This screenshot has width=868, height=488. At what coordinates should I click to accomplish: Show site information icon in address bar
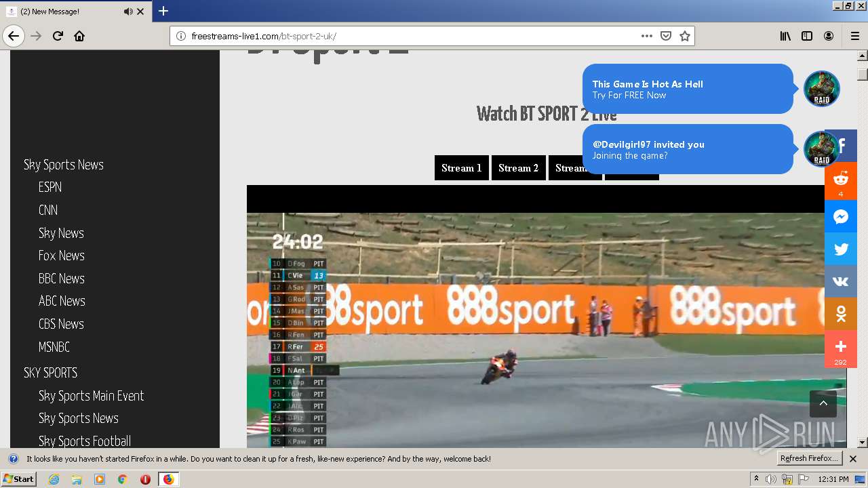(181, 36)
